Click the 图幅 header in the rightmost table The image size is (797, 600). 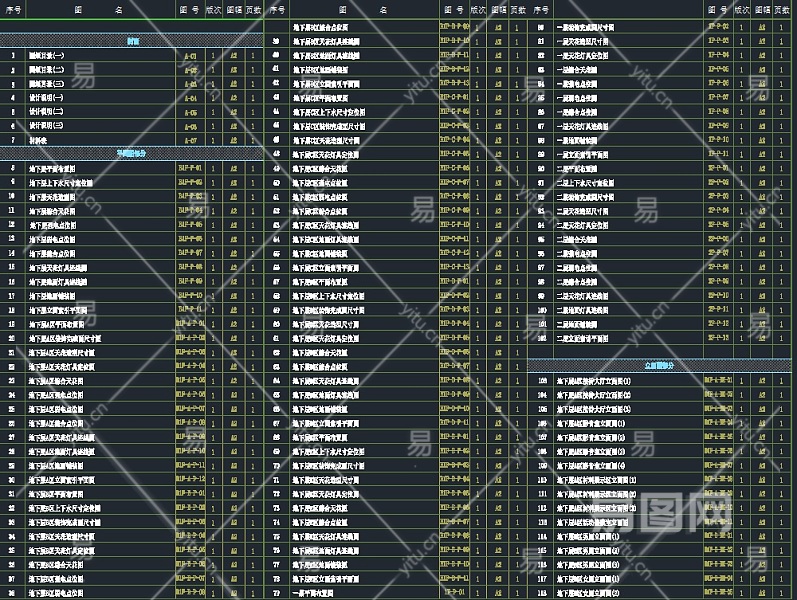[762, 8]
